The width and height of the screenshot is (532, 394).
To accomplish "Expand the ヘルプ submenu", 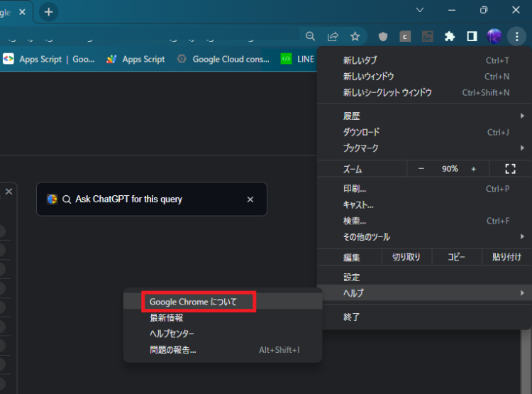I will coord(424,292).
